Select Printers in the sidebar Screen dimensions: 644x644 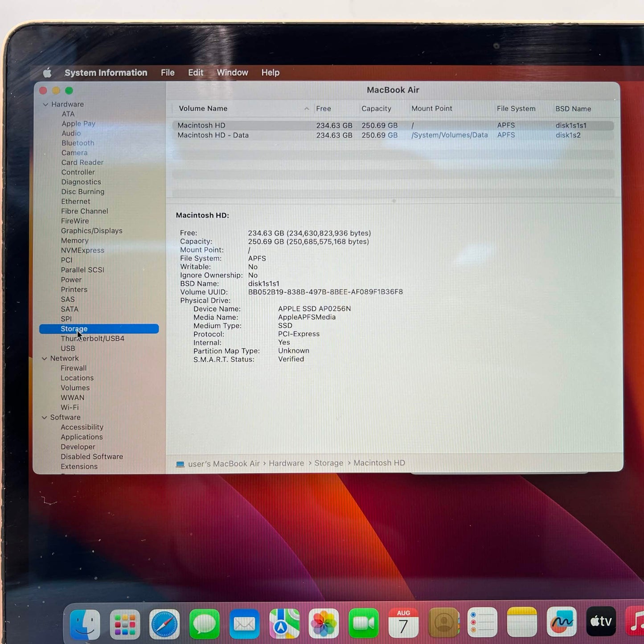click(74, 290)
